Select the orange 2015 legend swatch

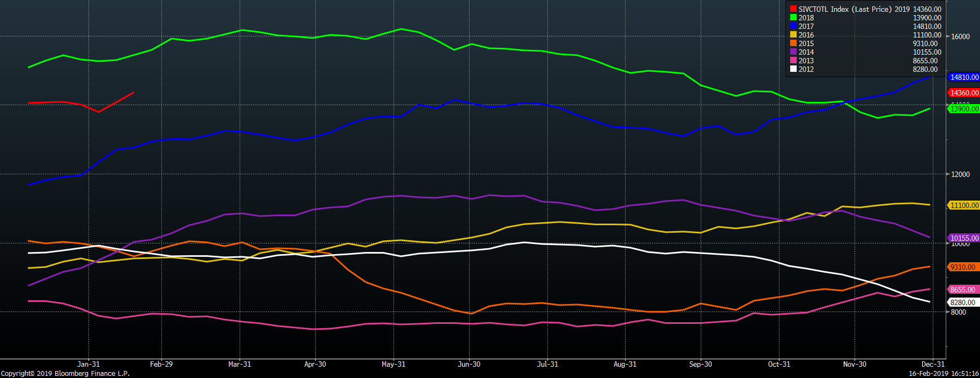(x=793, y=43)
